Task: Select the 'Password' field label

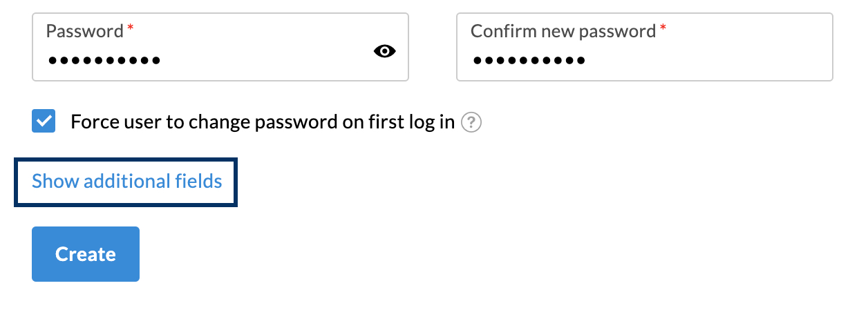Action: pos(86,31)
